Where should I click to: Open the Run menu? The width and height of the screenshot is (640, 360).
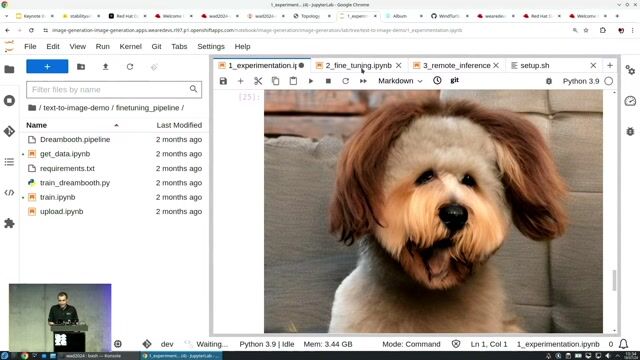[102, 47]
